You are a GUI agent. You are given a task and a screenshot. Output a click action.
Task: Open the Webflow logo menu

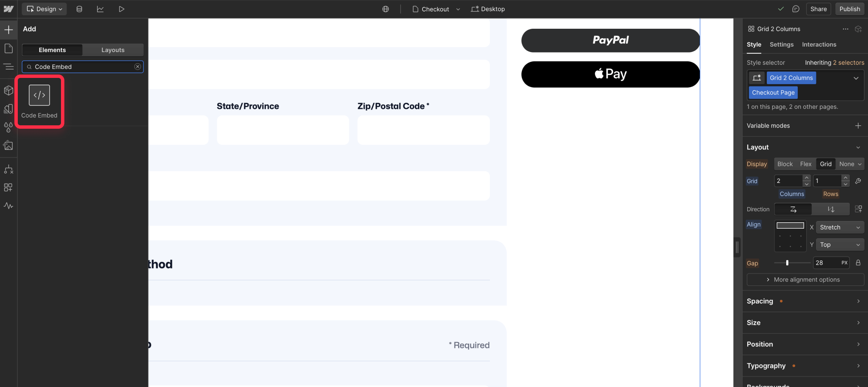pyautogui.click(x=8, y=9)
